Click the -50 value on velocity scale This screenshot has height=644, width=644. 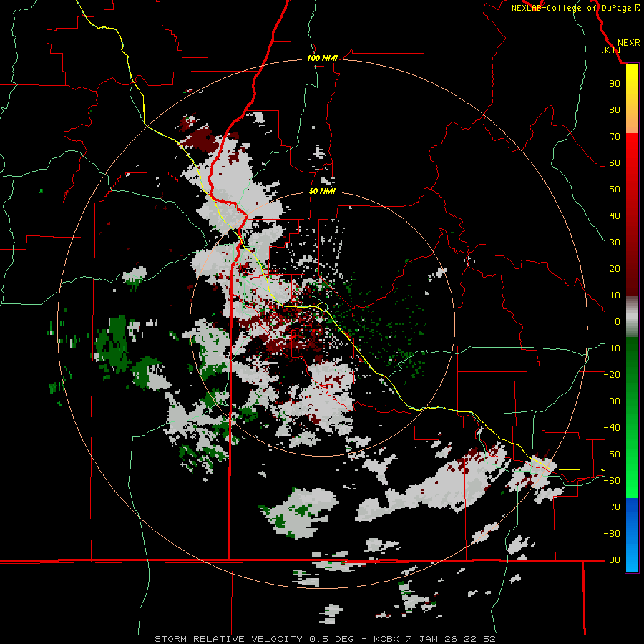[x=612, y=454]
